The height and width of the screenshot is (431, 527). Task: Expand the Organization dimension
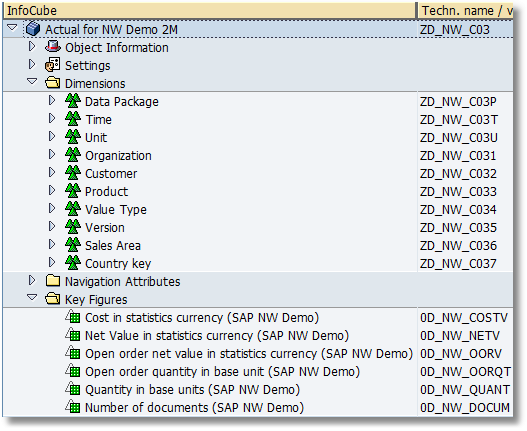(52, 154)
